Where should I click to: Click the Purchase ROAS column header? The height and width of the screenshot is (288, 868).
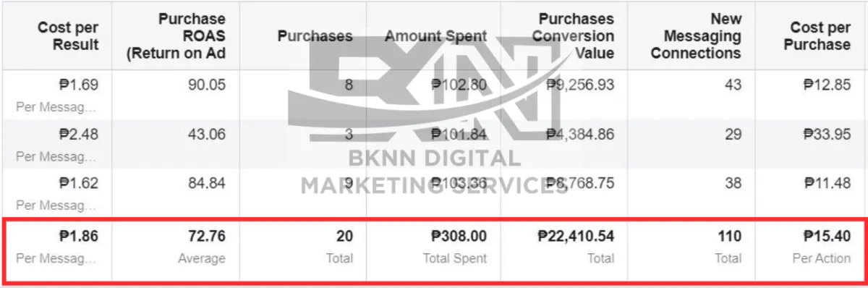[x=175, y=36]
